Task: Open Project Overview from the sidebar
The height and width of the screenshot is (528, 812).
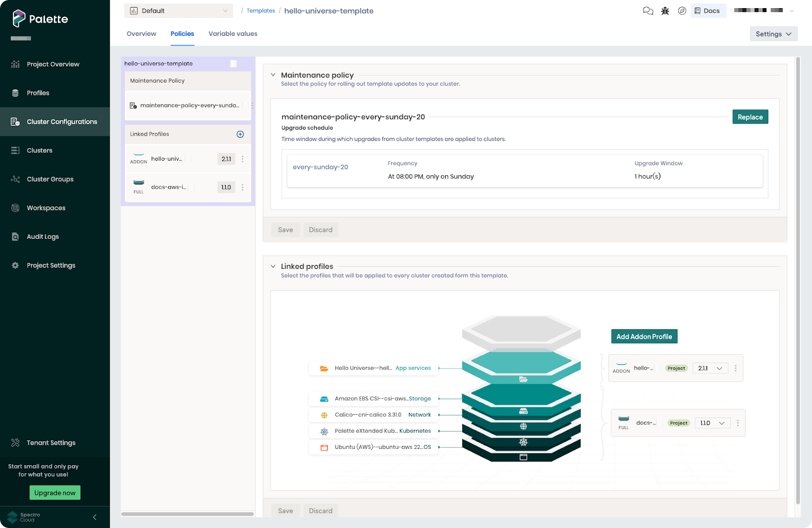Action: (53, 64)
